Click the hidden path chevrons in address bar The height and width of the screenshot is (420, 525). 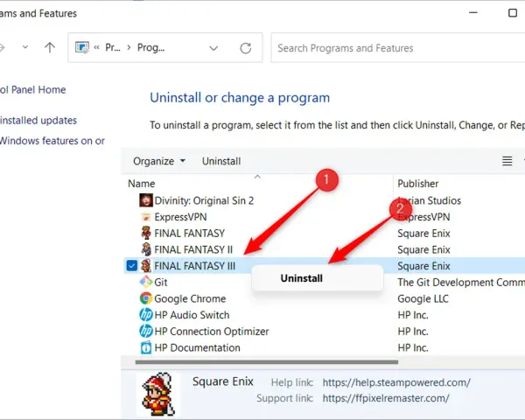pos(97,47)
